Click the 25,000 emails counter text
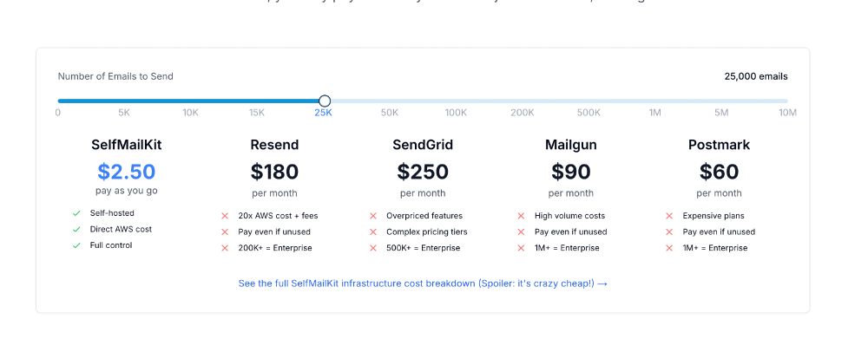This screenshot has height=339, width=868. click(756, 76)
